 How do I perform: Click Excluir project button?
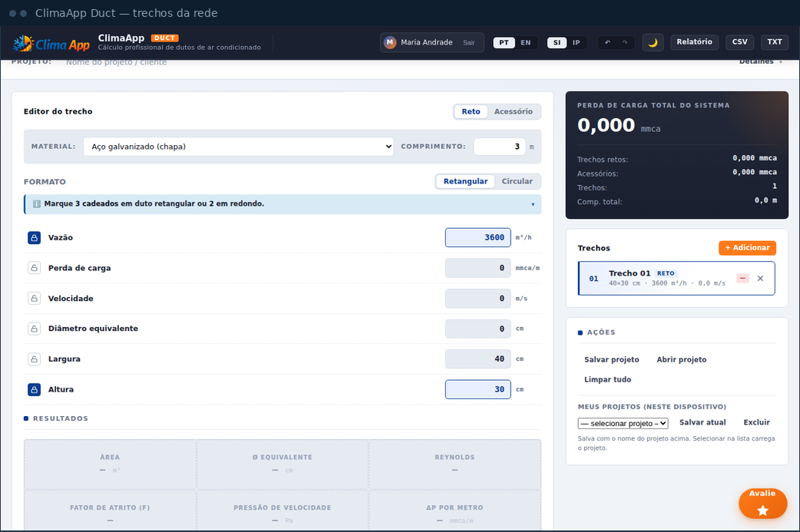(757, 422)
